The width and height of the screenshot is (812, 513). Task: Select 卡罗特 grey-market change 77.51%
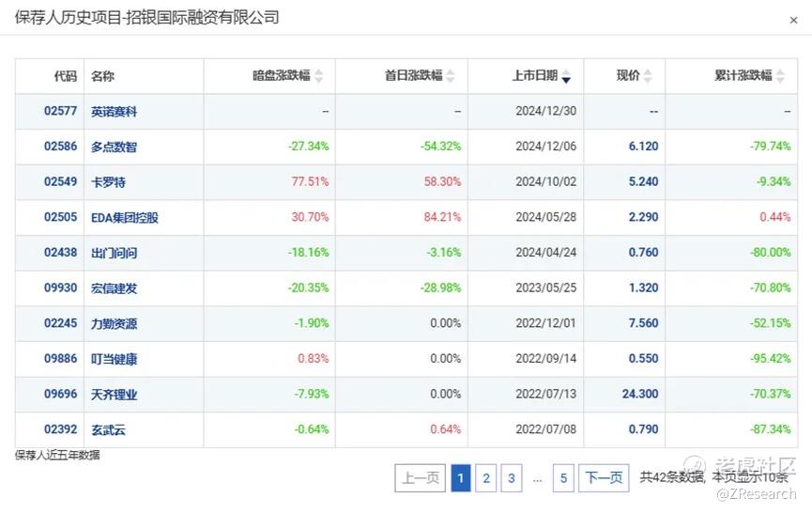[x=310, y=181]
